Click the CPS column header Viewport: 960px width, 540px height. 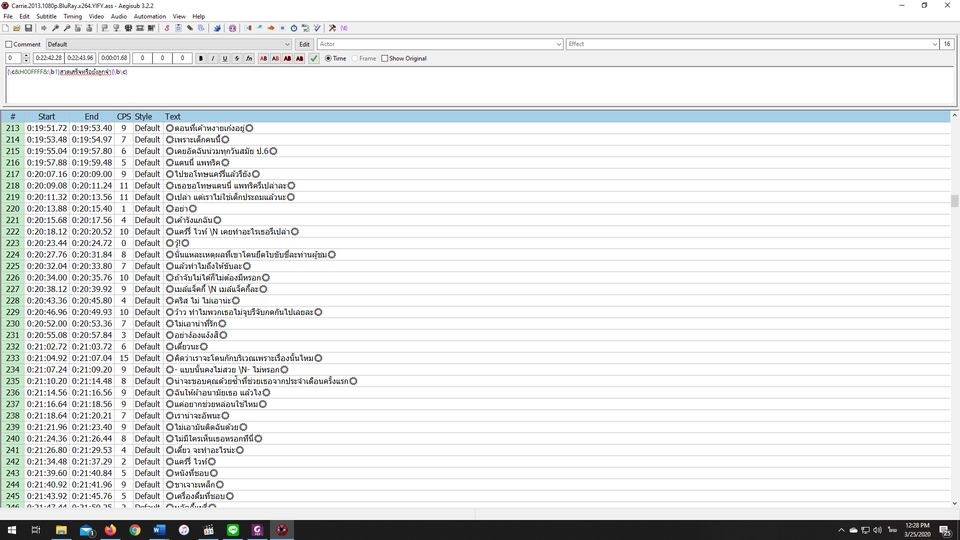click(x=124, y=116)
